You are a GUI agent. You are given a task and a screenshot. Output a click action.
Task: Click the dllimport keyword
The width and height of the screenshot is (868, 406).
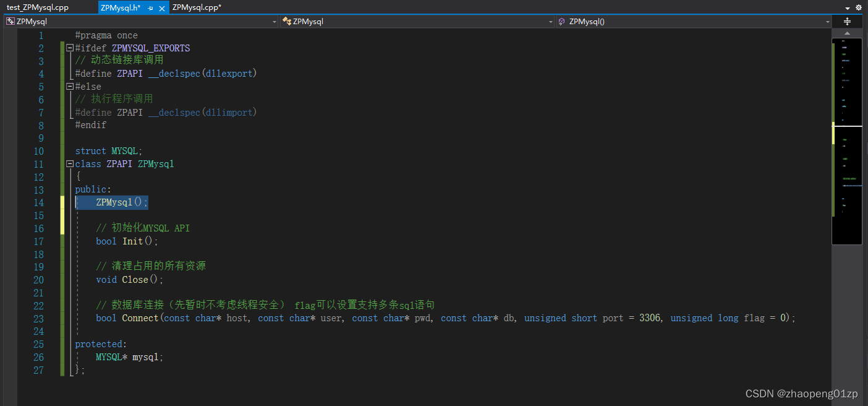(228, 113)
